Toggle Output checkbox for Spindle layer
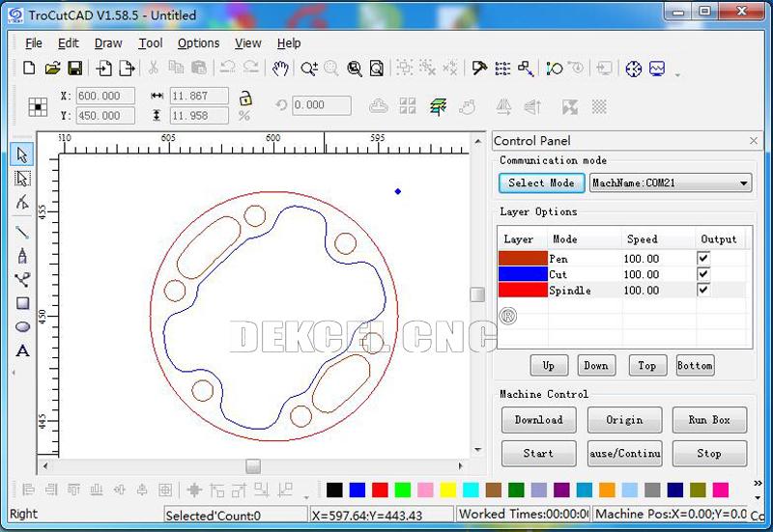Viewport: 773px width, 532px height. 703,290
